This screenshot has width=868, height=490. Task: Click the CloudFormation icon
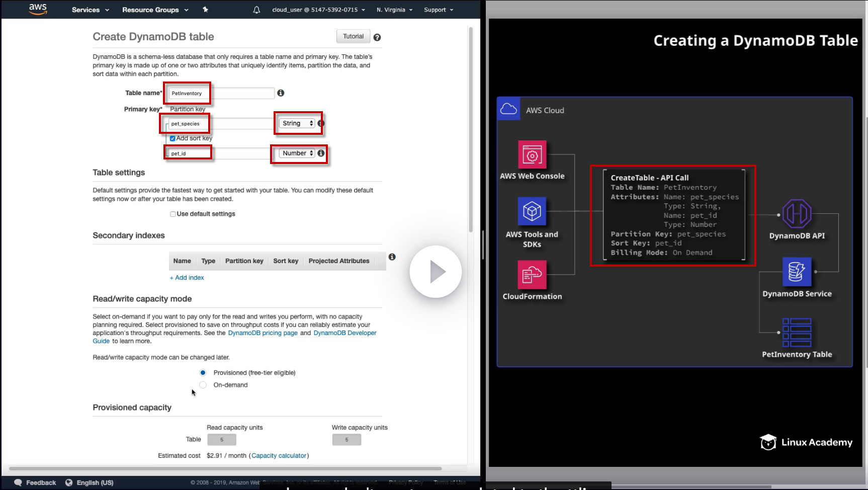tap(532, 275)
